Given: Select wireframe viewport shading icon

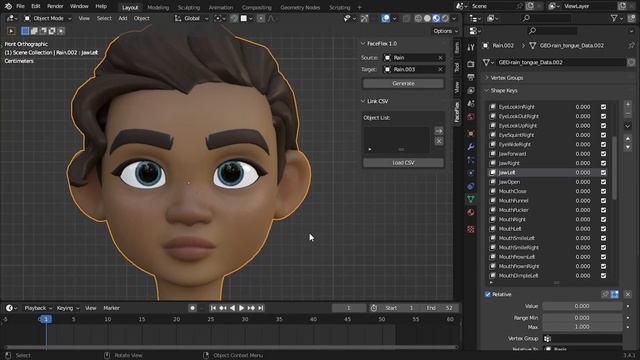Looking at the screenshot, I should (x=418, y=18).
